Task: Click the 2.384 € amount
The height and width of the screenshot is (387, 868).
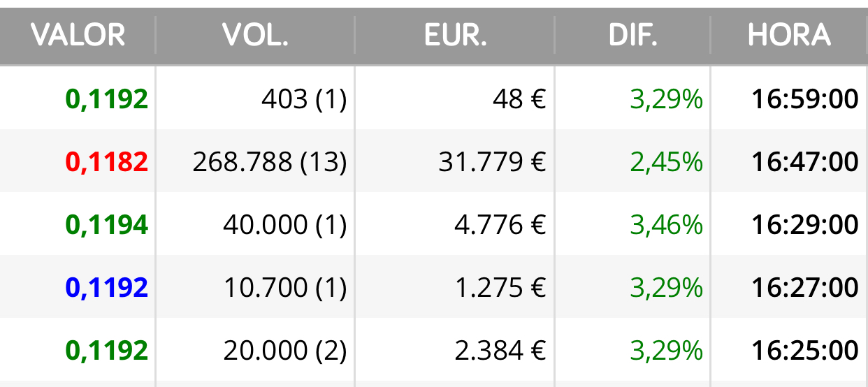Action: (x=500, y=350)
